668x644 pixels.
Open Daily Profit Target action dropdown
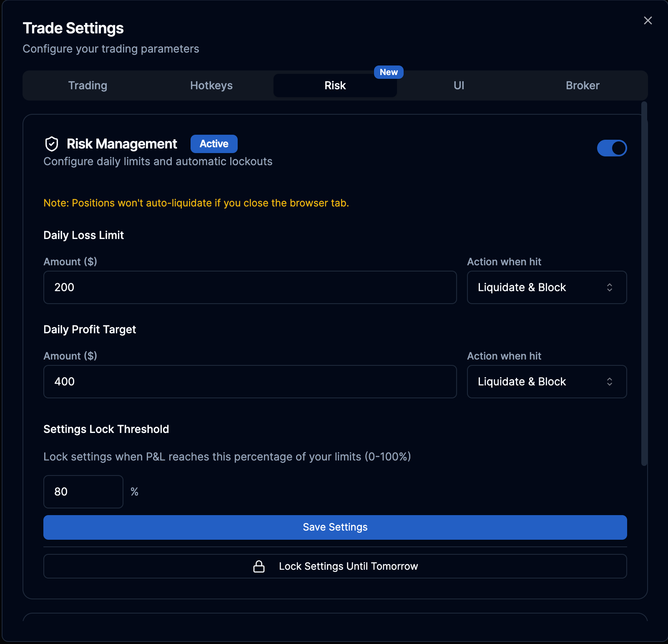[546, 382]
